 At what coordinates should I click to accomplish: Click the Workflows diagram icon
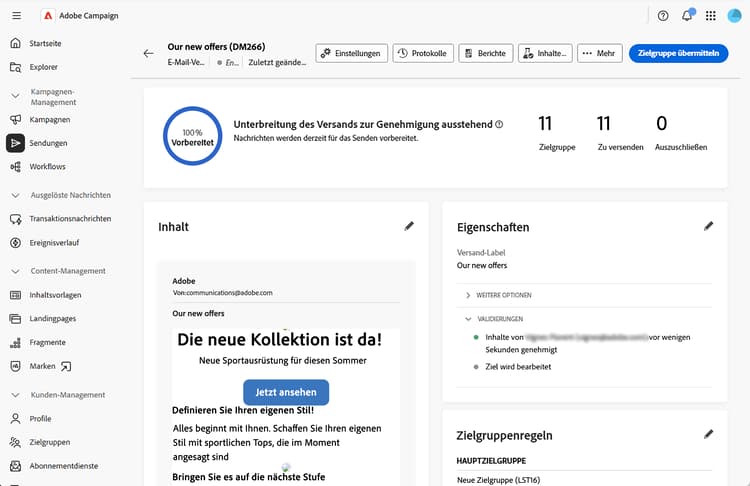point(16,166)
